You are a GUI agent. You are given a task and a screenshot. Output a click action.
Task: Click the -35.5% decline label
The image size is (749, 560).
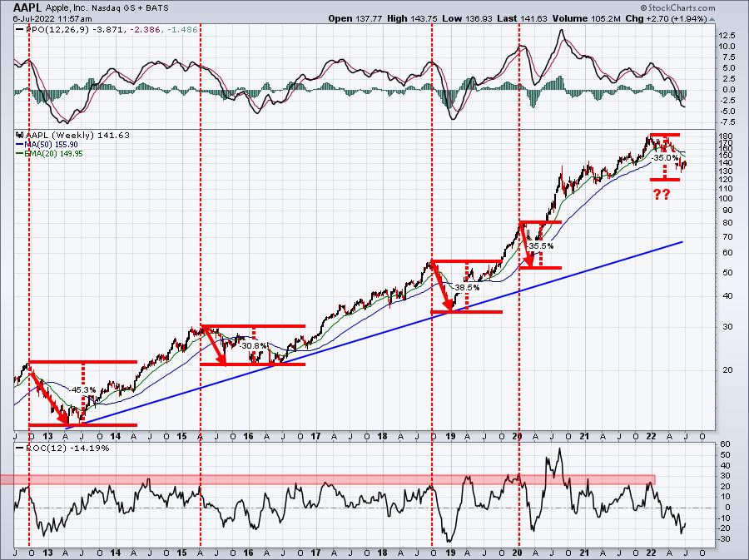541,245
